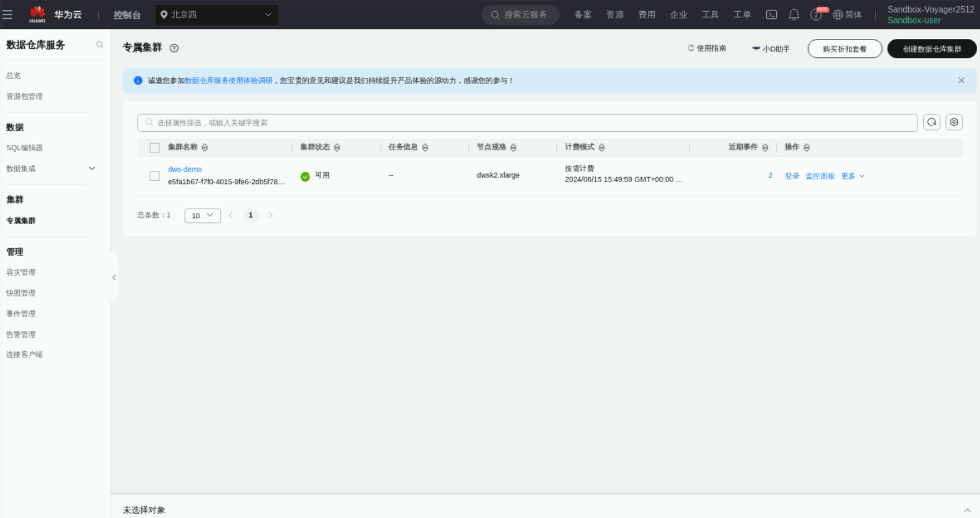The height and width of the screenshot is (518, 980).
Task: Open SQL编辑器 in the sidebar
Action: point(24,148)
